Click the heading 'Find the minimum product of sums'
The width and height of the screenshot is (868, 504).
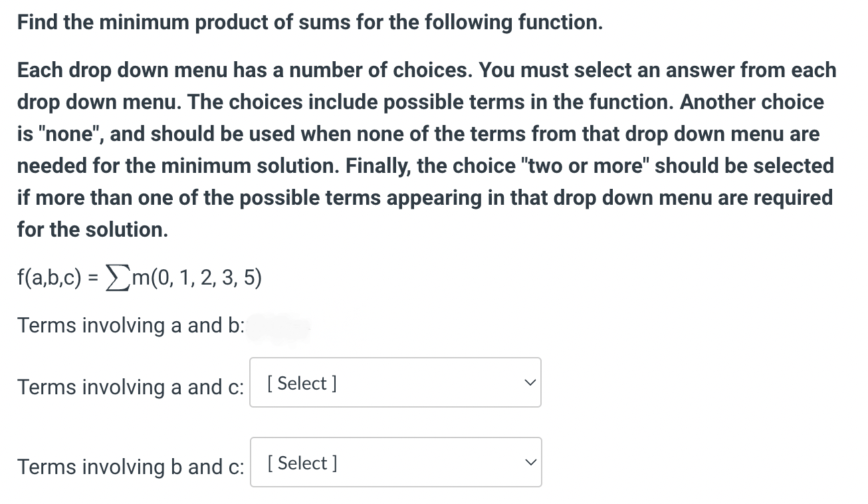[310, 23]
